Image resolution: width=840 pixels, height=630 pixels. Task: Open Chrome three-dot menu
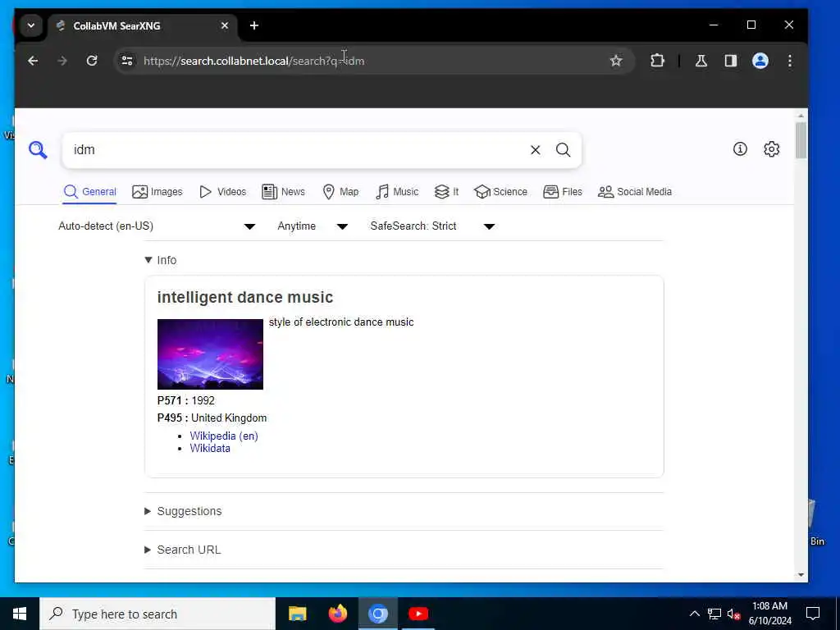(x=790, y=61)
